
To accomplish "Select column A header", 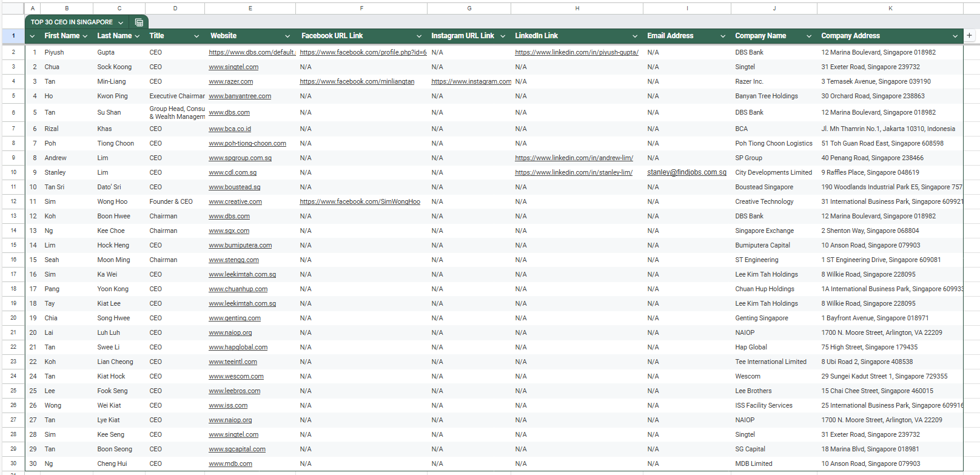I will (33, 8).
